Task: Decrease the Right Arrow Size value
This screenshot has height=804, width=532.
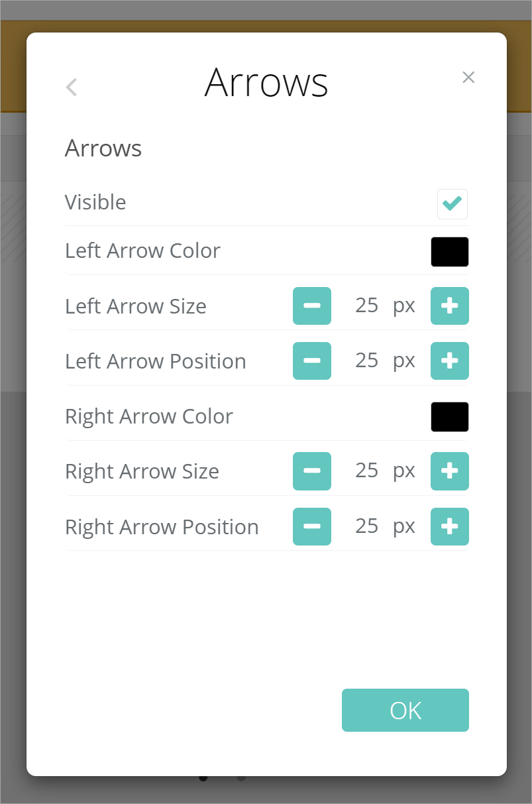Action: tap(312, 471)
